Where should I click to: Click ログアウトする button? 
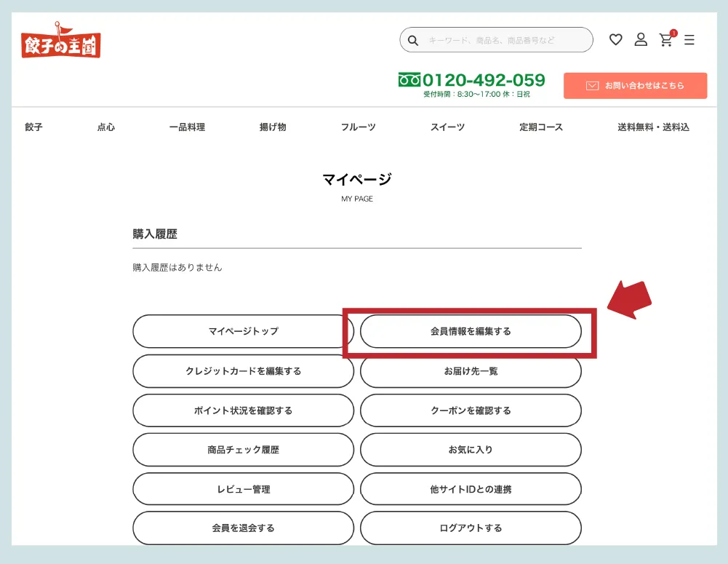pyautogui.click(x=471, y=528)
